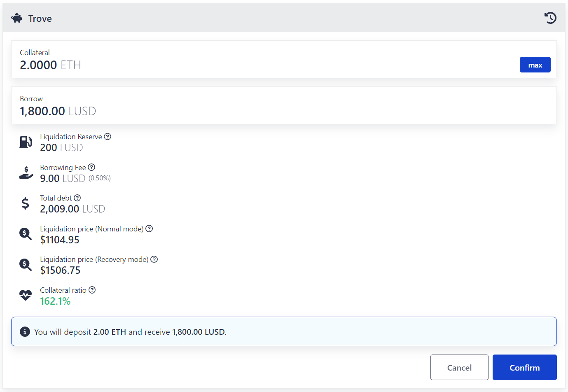Click the gas pump Liquidation Reserve icon
Screen dimensions: 568x392
point(26,142)
